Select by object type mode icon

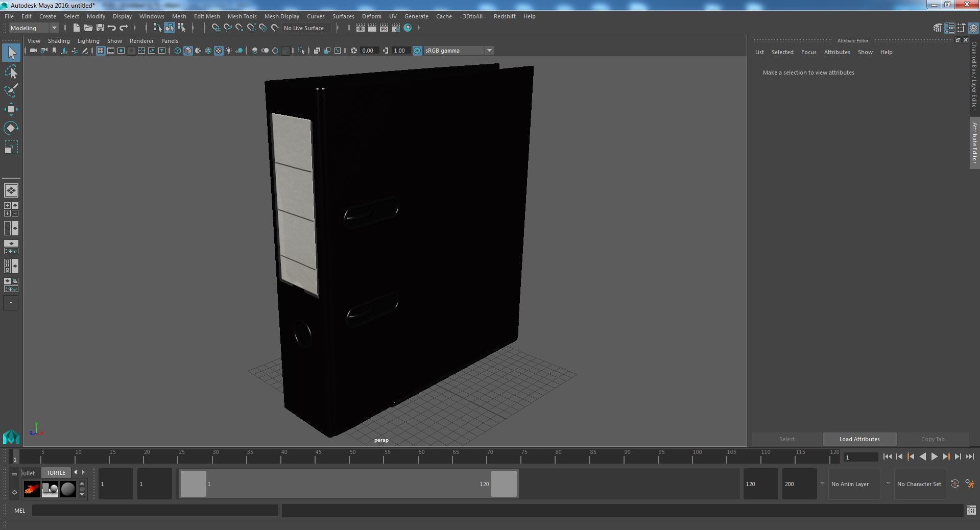(170, 28)
